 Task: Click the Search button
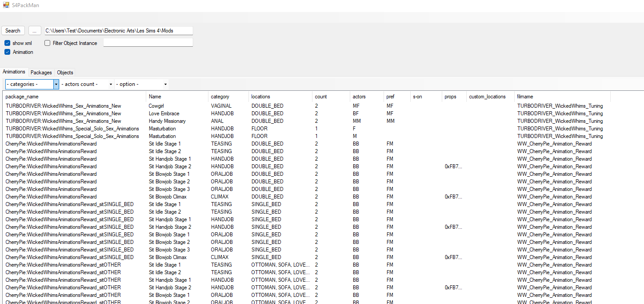pos(13,31)
